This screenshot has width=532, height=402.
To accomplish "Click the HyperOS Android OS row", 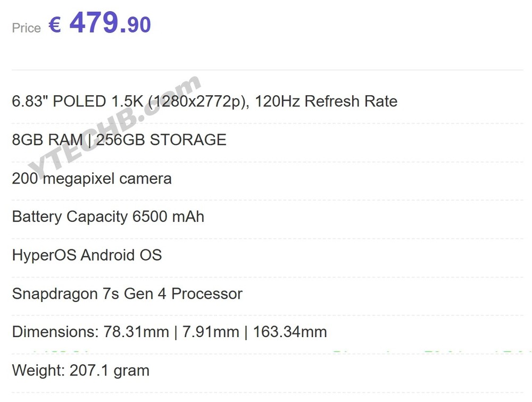I will (87, 255).
